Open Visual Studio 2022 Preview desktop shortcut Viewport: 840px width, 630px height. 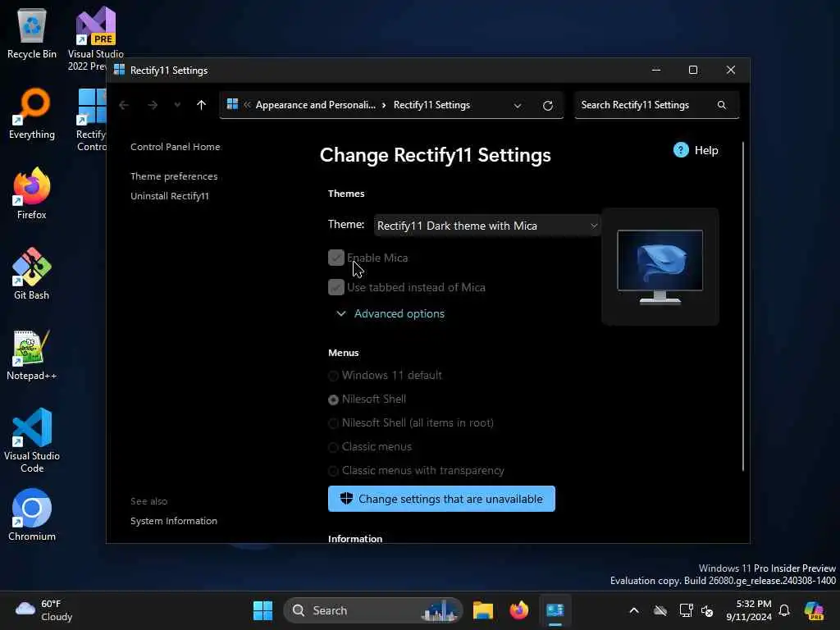click(x=95, y=39)
